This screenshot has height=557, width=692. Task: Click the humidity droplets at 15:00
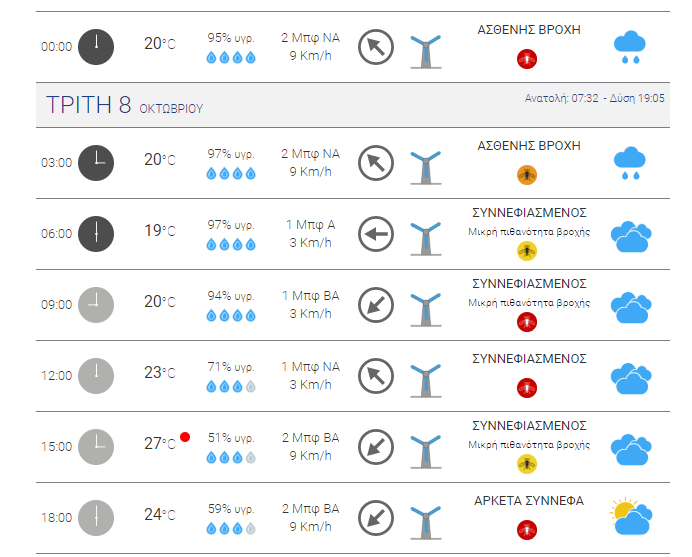coord(231,457)
